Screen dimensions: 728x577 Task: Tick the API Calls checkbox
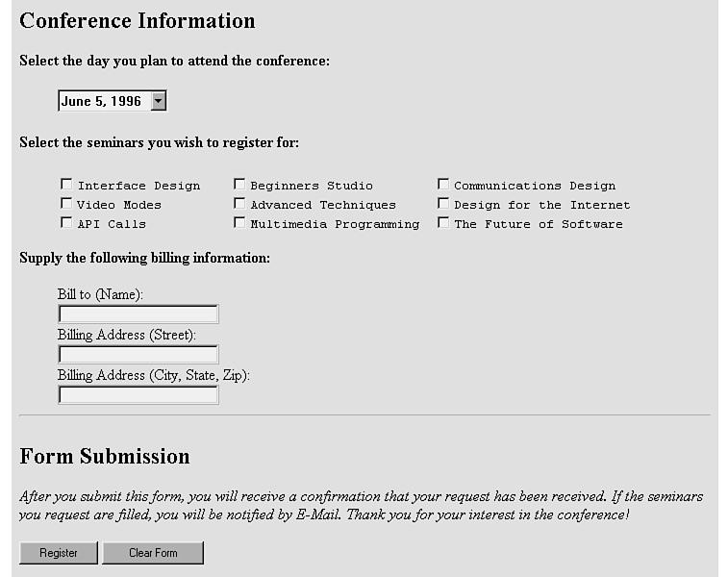click(x=66, y=223)
